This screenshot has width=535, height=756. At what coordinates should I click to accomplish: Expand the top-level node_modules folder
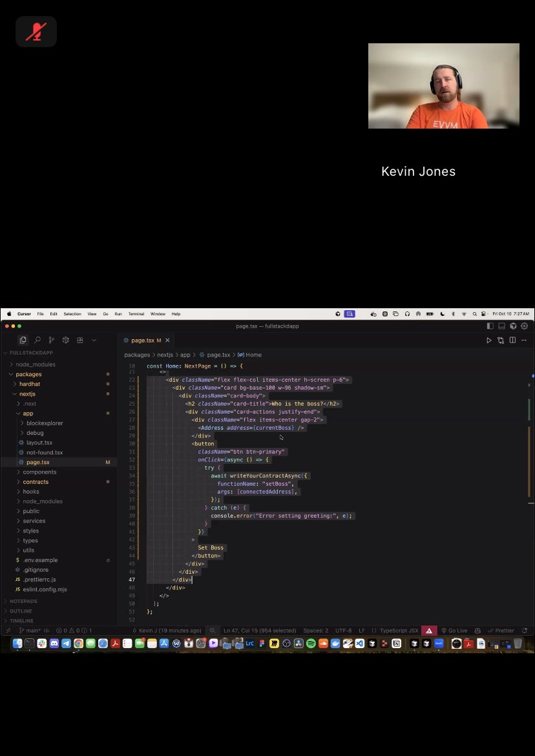click(35, 364)
